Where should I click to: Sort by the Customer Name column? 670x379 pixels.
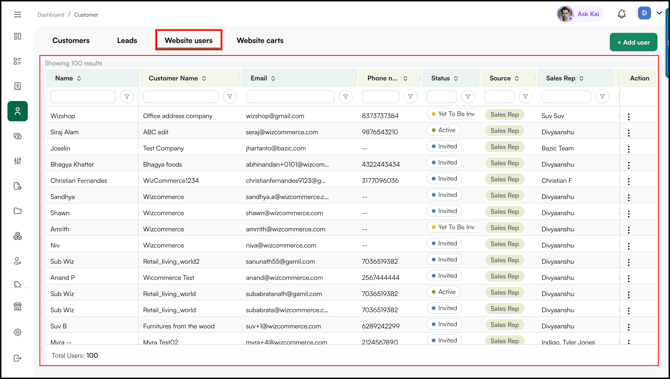click(204, 79)
